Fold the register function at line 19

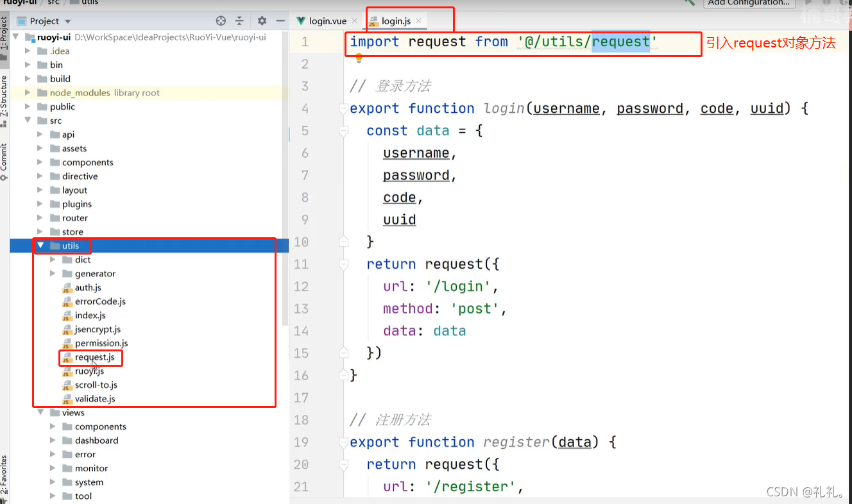(x=344, y=442)
